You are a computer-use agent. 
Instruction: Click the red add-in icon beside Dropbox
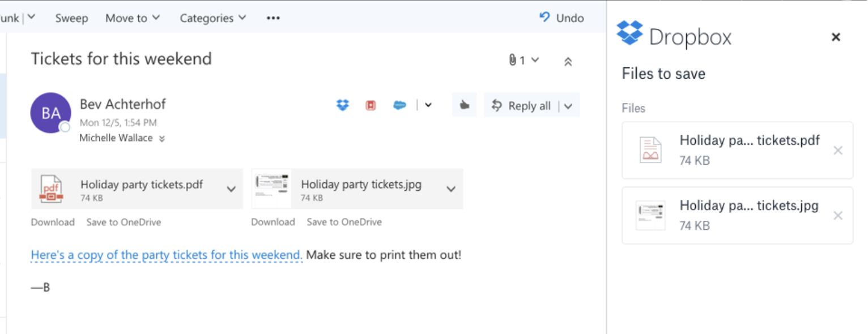pyautogui.click(x=371, y=105)
